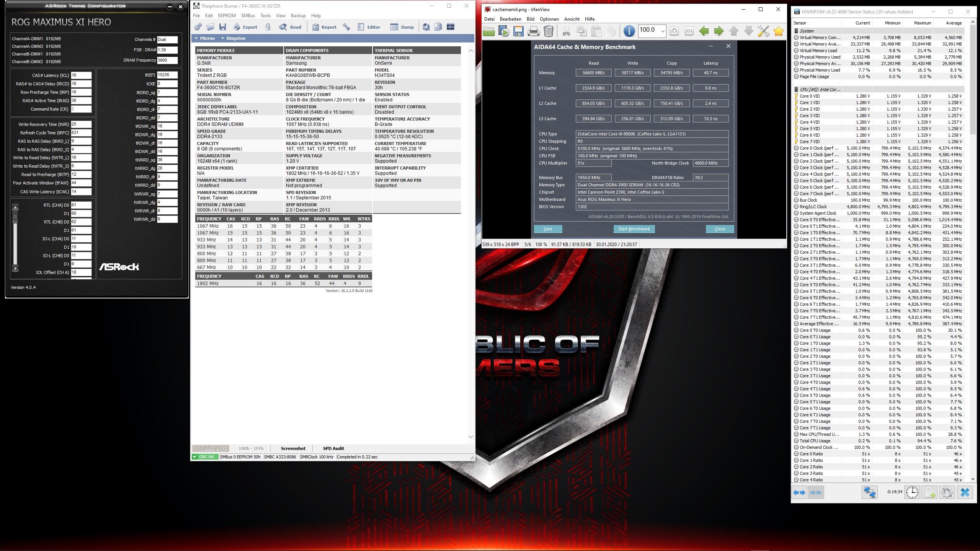Click HWiNFO expand columns blue arrows button

point(799,492)
